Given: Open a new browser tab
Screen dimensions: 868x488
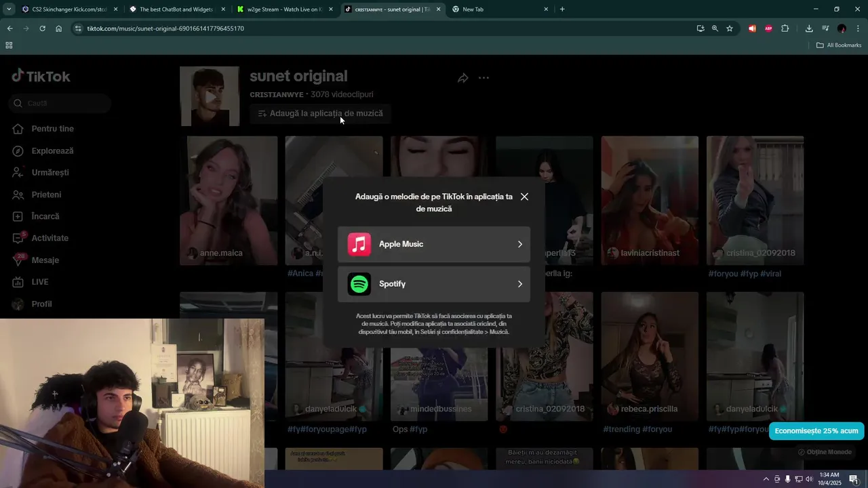Looking at the screenshot, I should 562,9.
